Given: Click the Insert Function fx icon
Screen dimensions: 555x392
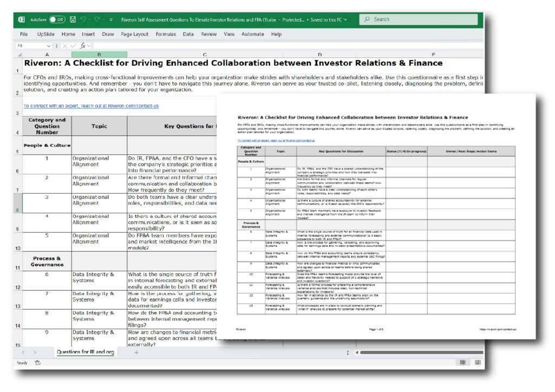Looking at the screenshot, I should click(x=83, y=45).
